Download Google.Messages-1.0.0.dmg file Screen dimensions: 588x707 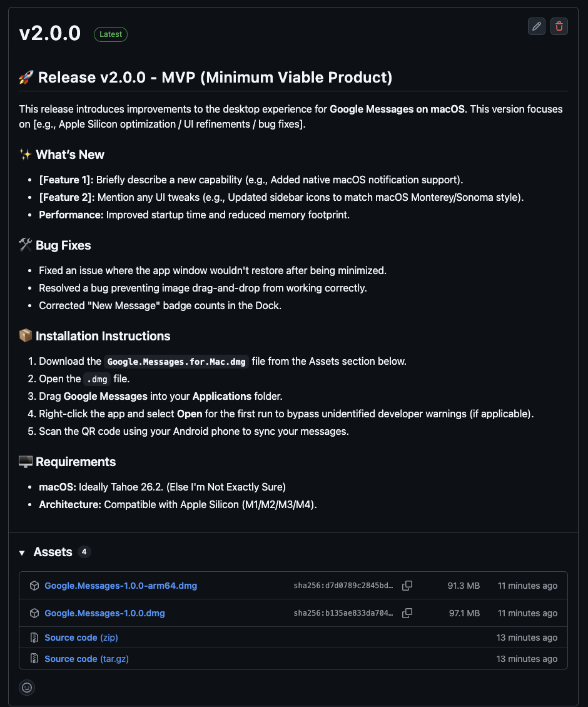click(104, 613)
